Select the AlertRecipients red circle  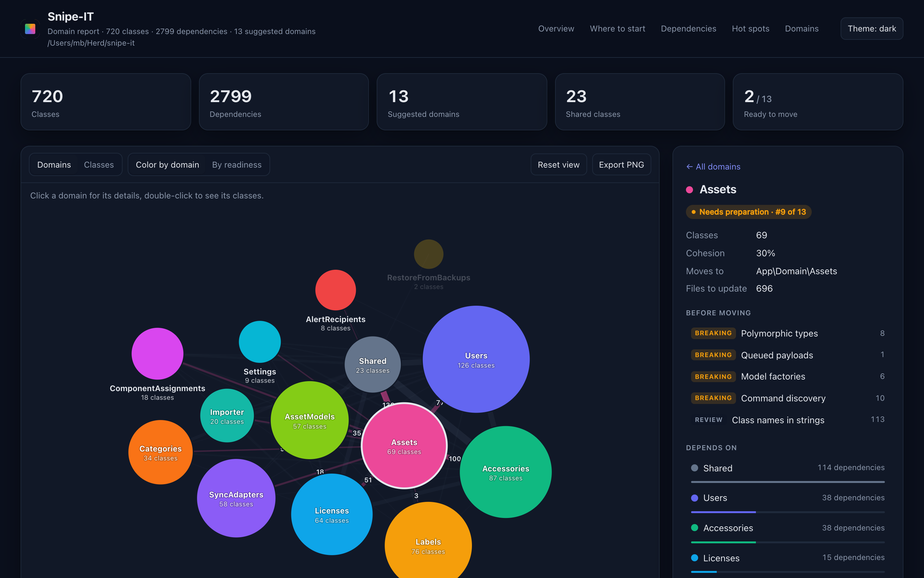pos(335,290)
